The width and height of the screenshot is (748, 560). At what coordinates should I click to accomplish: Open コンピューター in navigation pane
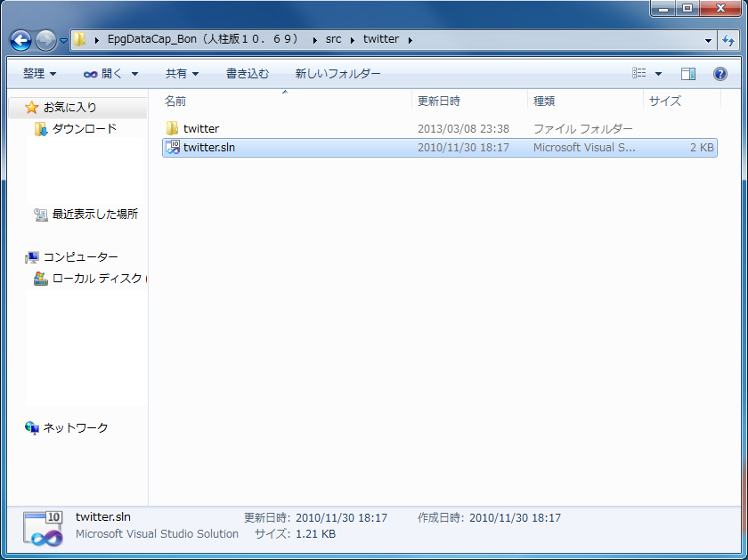click(x=81, y=257)
